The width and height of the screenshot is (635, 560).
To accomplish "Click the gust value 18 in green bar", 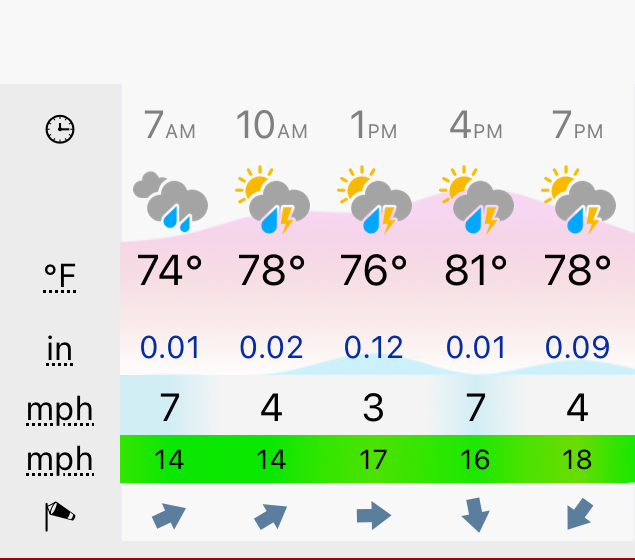I will click(577, 460).
